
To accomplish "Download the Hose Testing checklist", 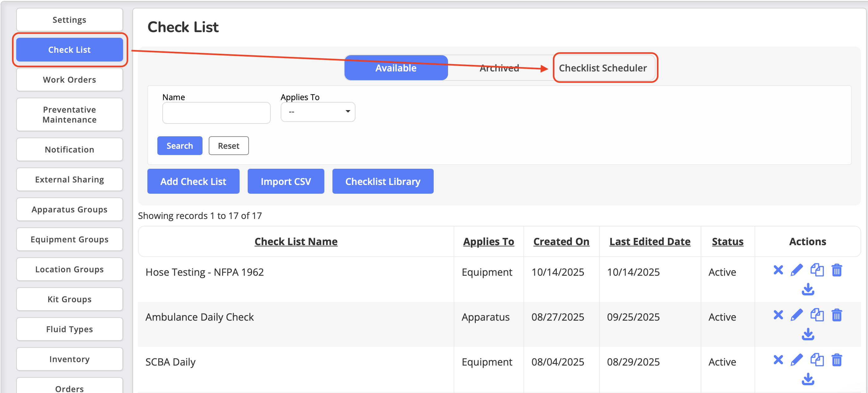I will coord(808,289).
